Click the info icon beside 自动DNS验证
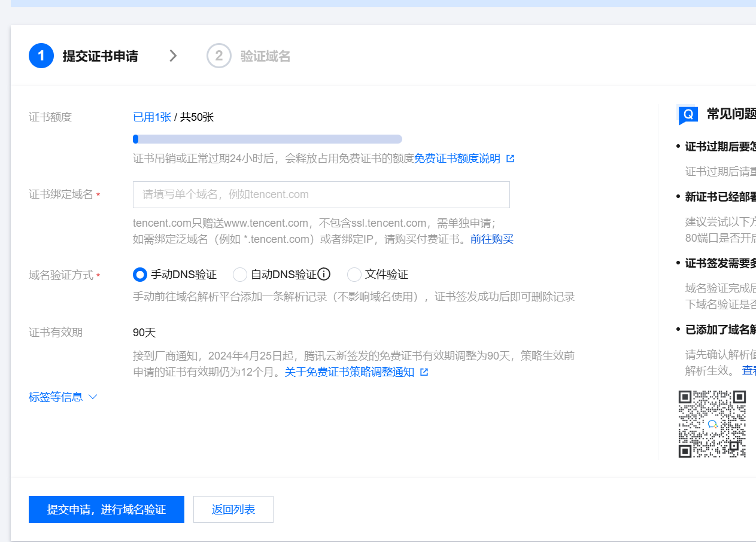 click(x=324, y=275)
